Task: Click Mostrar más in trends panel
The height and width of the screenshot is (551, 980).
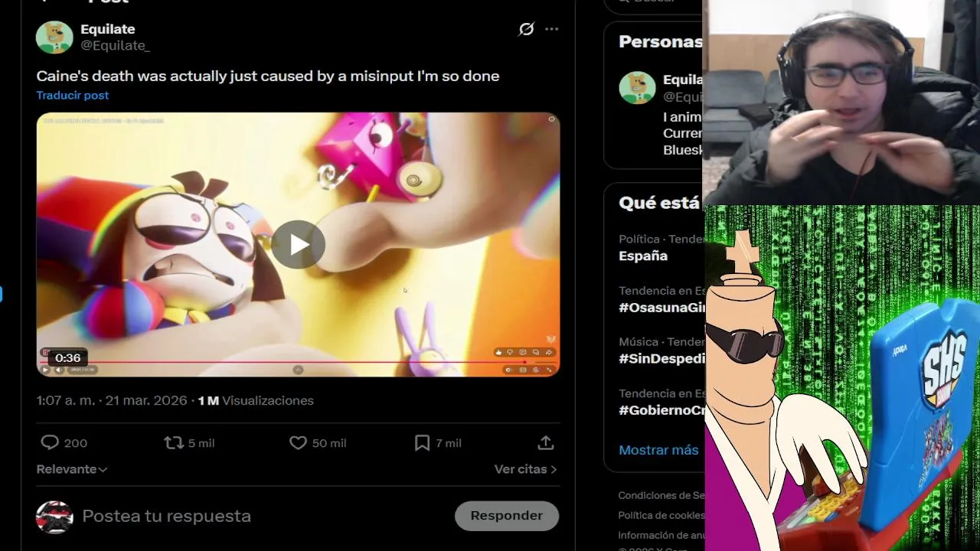Action: (658, 450)
